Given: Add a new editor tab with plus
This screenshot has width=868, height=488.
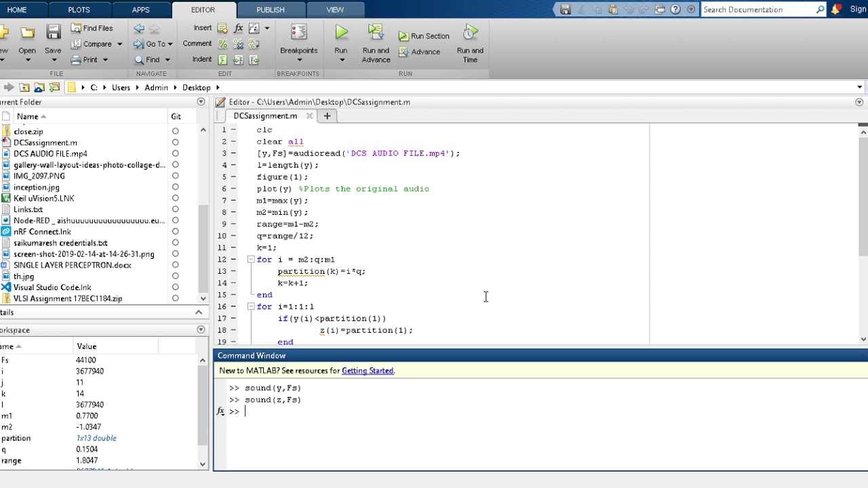Looking at the screenshot, I should tap(327, 116).
